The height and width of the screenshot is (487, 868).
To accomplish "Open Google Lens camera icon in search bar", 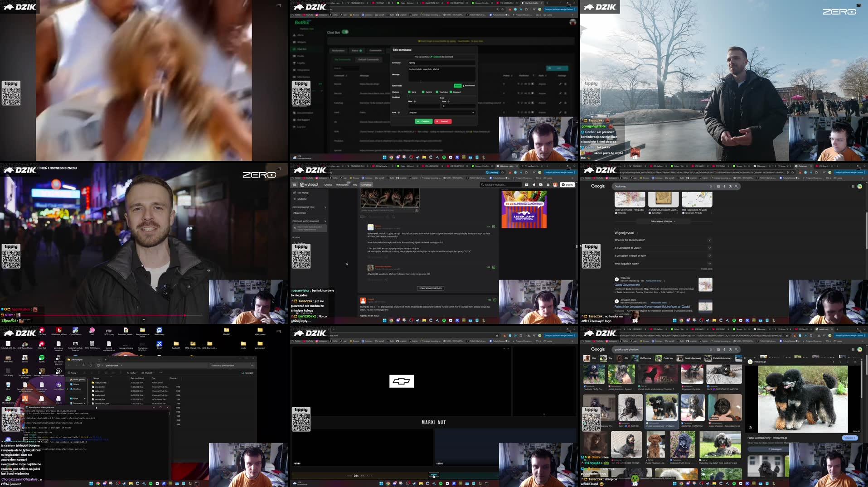I will click(x=730, y=186).
